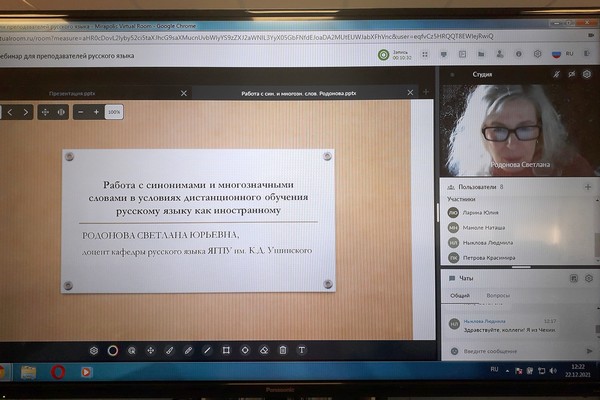Toggle the microphone in Студия panel
This screenshot has height=400, width=600.
[x=556, y=74]
